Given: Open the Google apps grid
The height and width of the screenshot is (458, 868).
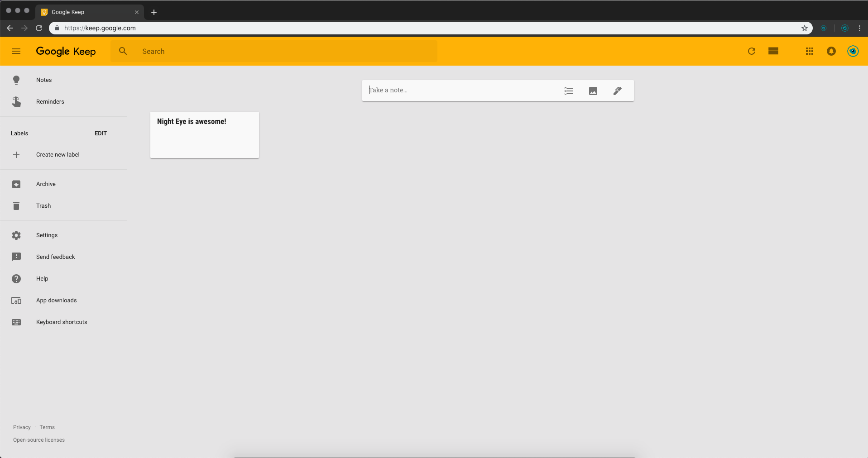Looking at the screenshot, I should [810, 51].
